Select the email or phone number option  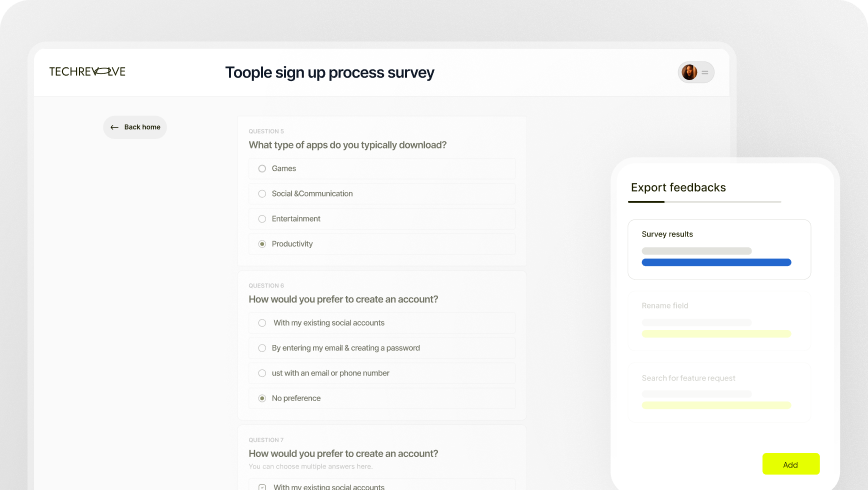(x=262, y=373)
